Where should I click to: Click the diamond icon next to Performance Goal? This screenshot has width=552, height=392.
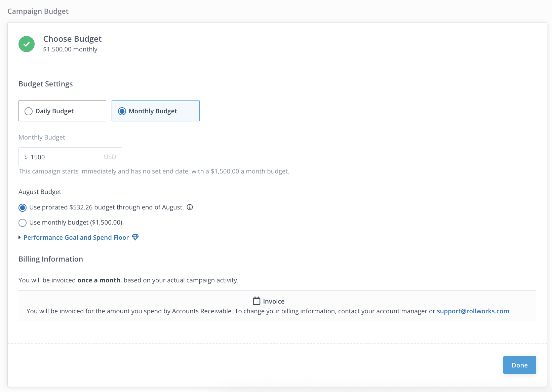[x=135, y=237]
